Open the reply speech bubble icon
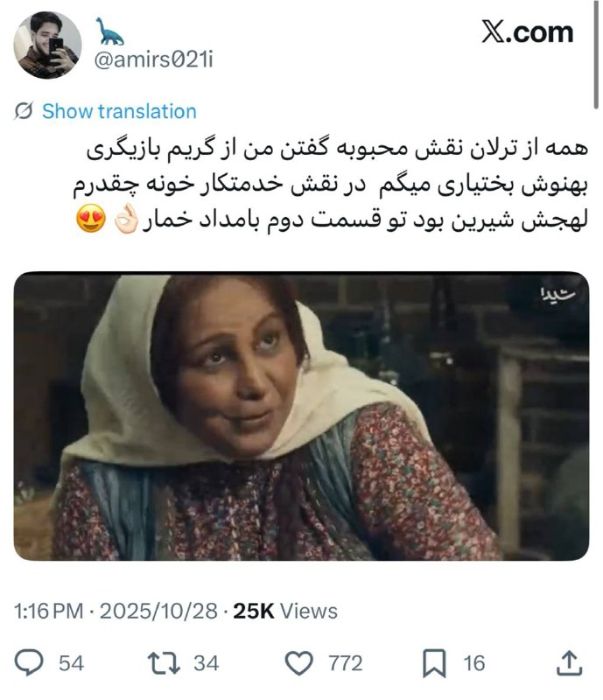 click(29, 662)
